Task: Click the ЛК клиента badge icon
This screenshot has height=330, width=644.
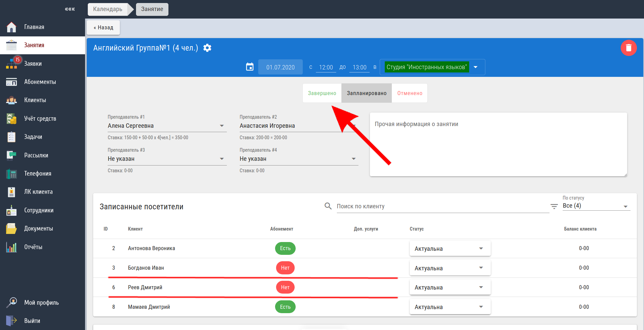Action: [x=11, y=192]
